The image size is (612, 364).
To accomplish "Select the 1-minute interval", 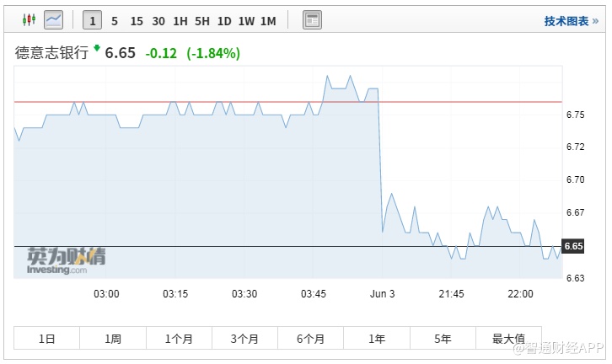I will coord(92,21).
